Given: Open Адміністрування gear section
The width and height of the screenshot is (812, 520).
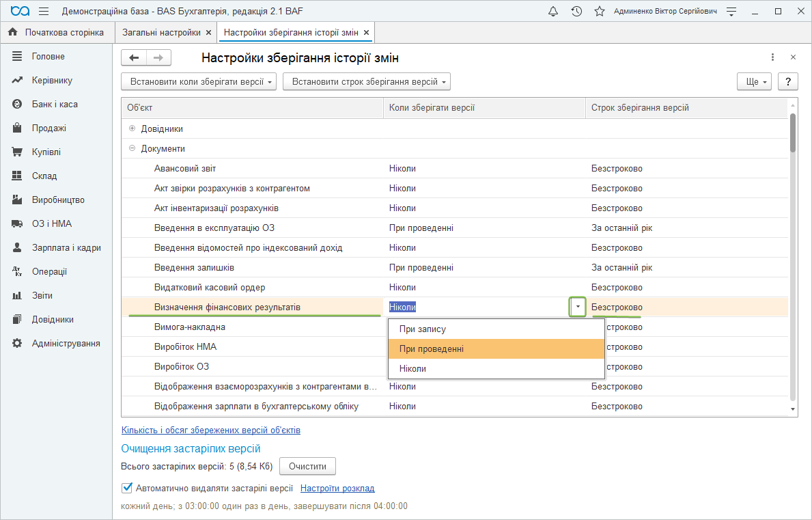Looking at the screenshot, I should click(x=66, y=343).
